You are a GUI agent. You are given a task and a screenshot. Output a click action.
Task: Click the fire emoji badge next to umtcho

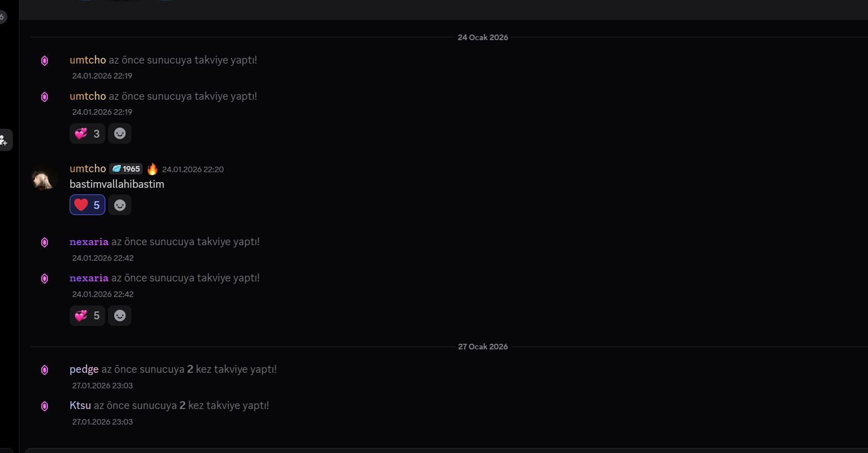tap(152, 169)
